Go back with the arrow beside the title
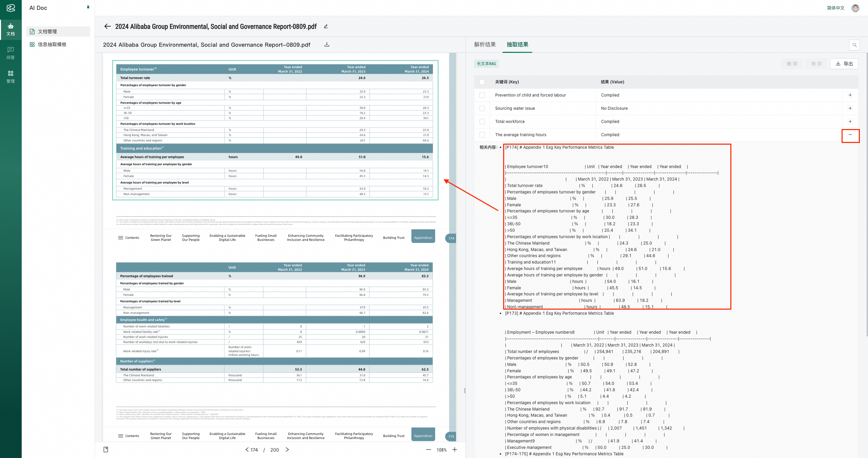This screenshot has width=868, height=458. click(107, 26)
